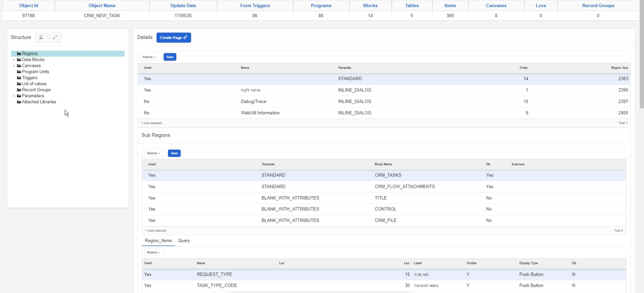Expand the Parameters tree node
The width and height of the screenshot is (644, 293).
coord(14,96)
